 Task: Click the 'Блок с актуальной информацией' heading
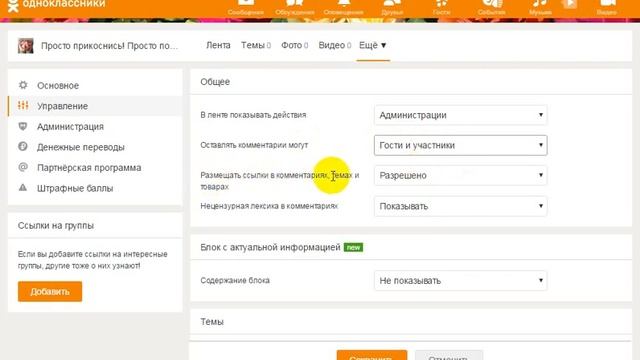coord(270,247)
